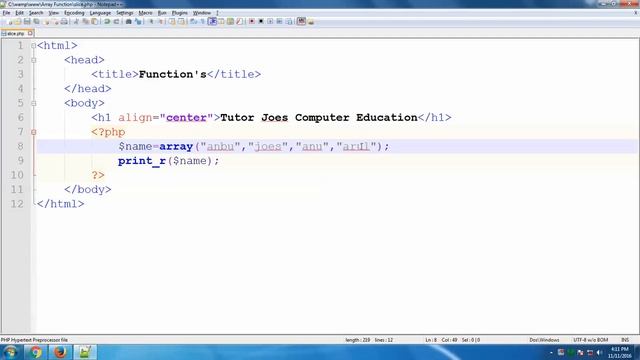640x360 pixels.
Task: Close the slice.php tab with its X
Action: click(30, 33)
